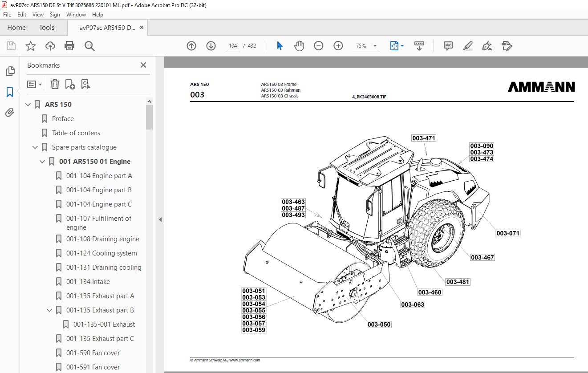Viewport: 588px width, 373px height.
Task: Show the page thumbnails panel
Action: coord(10,71)
